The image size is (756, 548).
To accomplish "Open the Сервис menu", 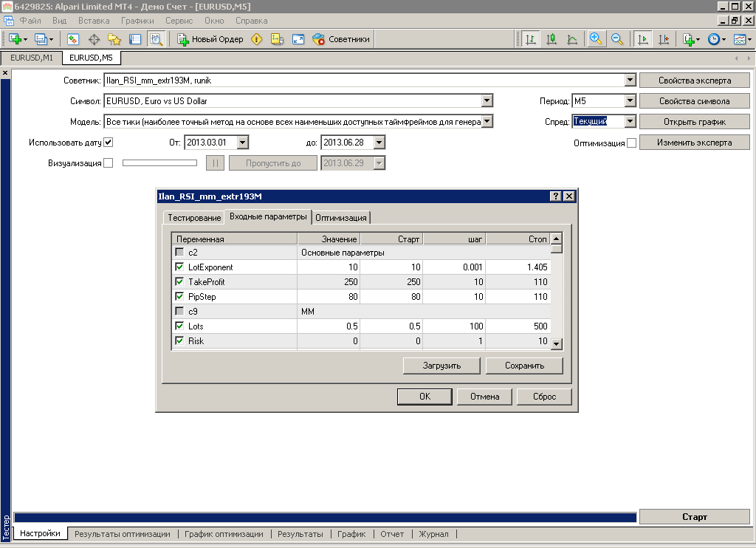I will (179, 21).
